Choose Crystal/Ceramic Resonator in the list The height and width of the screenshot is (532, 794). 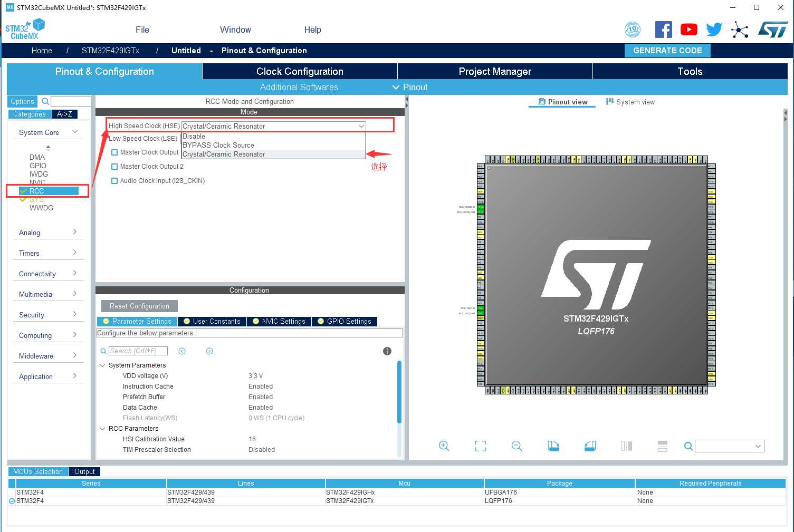pyautogui.click(x=273, y=154)
